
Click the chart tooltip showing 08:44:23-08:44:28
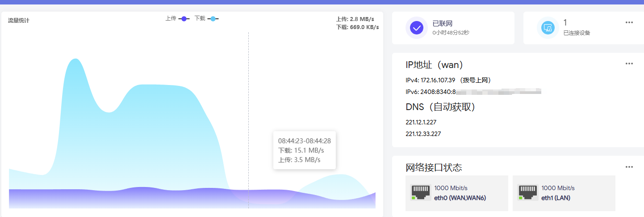(x=304, y=150)
